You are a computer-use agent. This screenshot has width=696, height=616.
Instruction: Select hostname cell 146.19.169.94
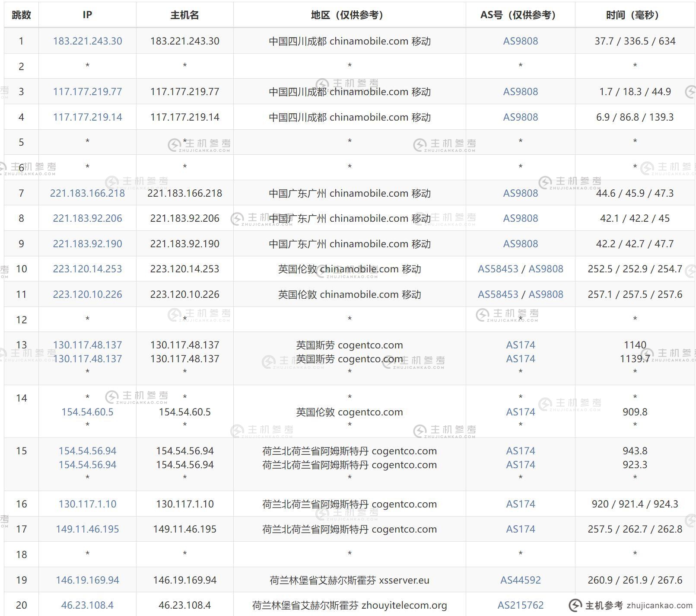pos(184,580)
